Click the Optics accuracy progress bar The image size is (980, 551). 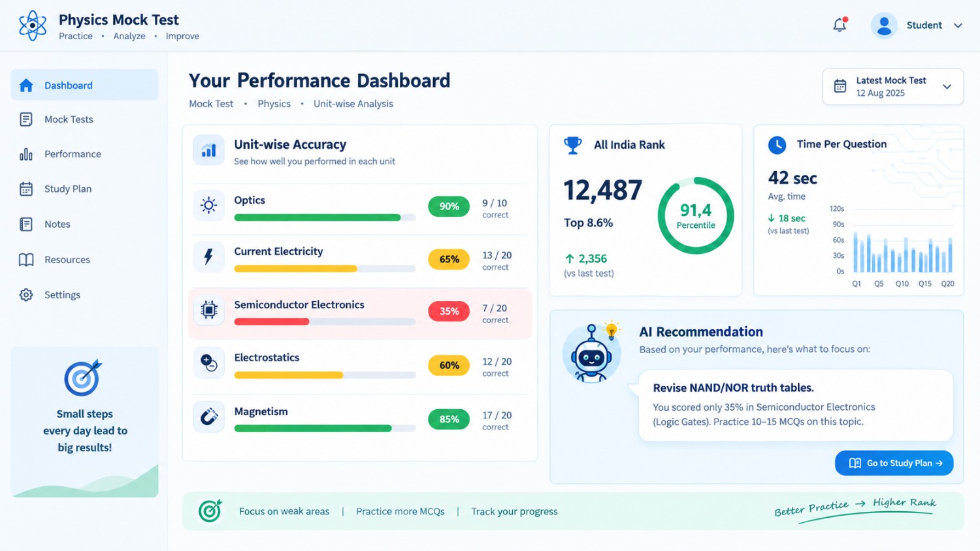pos(325,217)
